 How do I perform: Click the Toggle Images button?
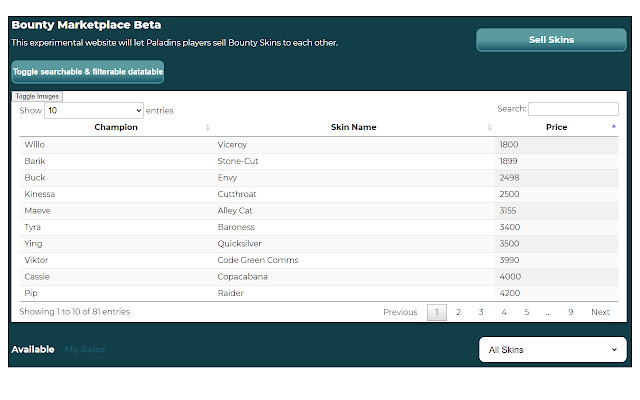[x=37, y=96]
